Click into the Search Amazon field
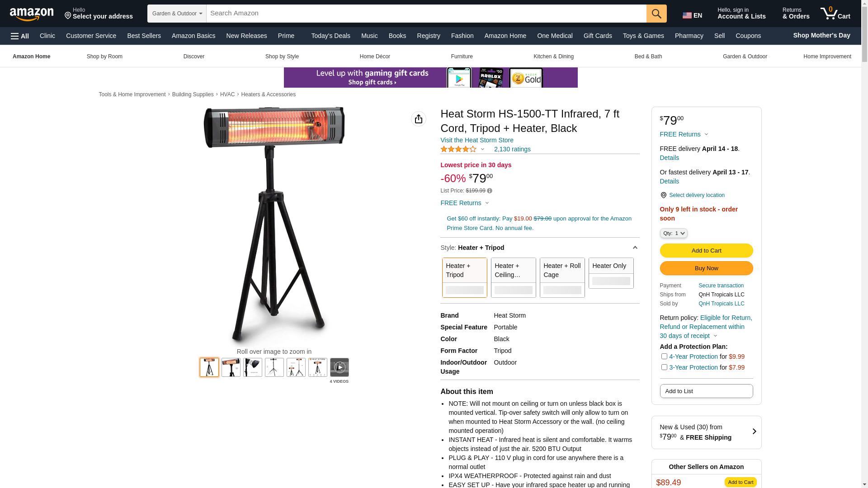Image resolution: width=868 pixels, height=488 pixels. pyautogui.click(x=426, y=14)
